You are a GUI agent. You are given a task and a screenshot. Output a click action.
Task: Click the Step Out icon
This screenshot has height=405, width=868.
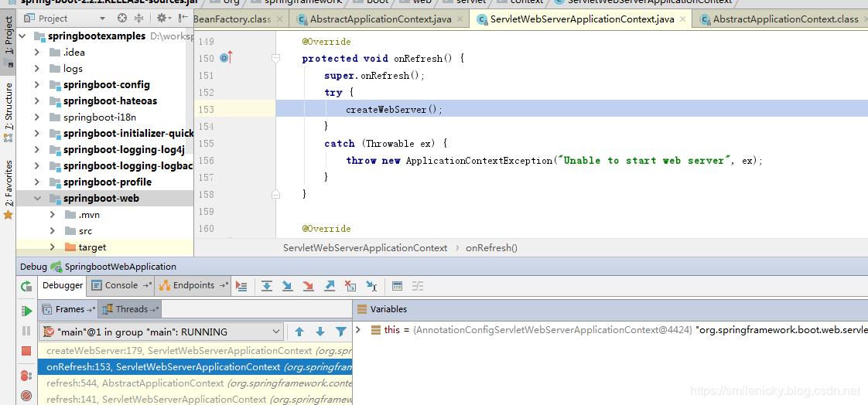point(330,286)
